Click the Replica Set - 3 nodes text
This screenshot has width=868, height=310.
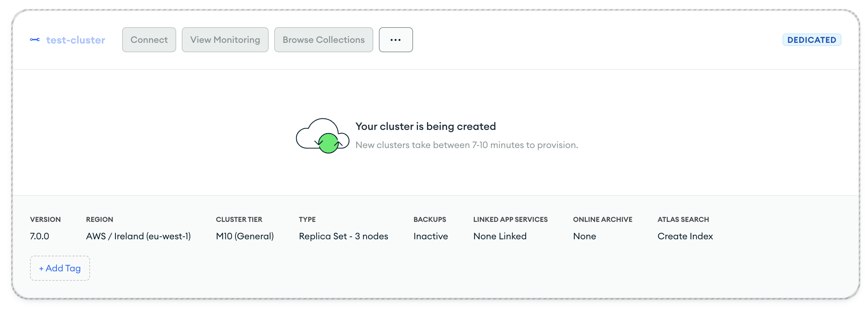click(343, 236)
